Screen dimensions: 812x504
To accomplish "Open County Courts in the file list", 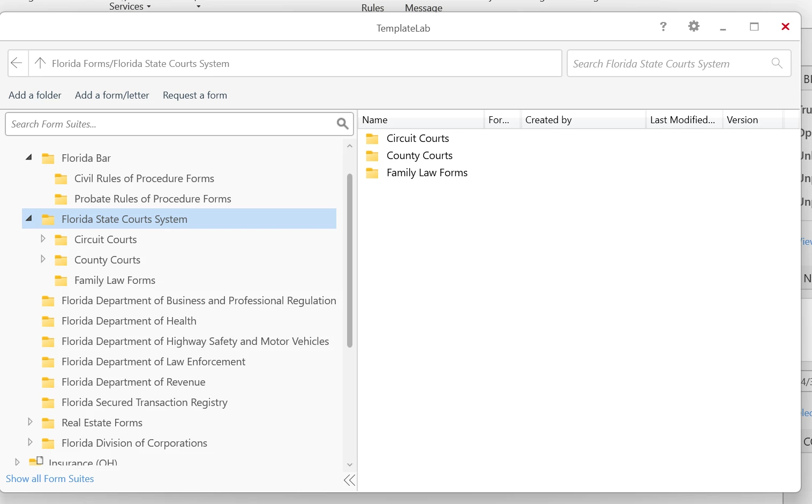I will [x=419, y=155].
